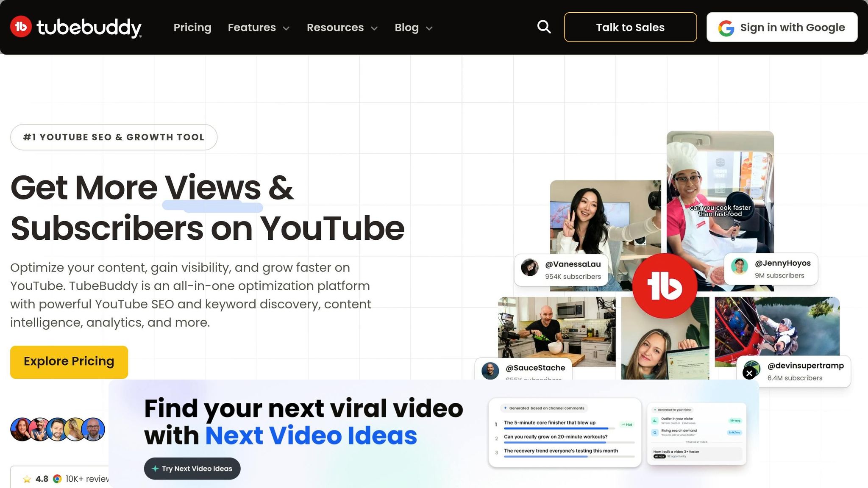Viewport: 868px width, 488px height.
Task: Click the 954K subscribers text
Action: pos(573,277)
